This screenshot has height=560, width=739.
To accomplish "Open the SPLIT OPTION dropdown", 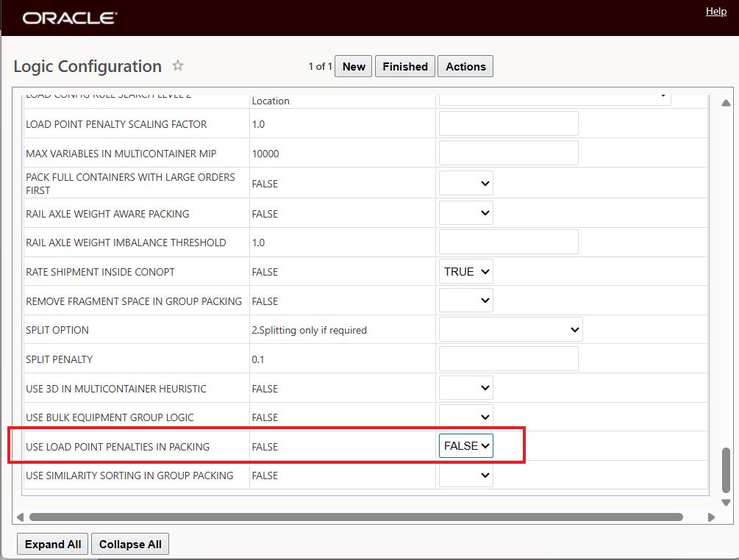I will [510, 329].
